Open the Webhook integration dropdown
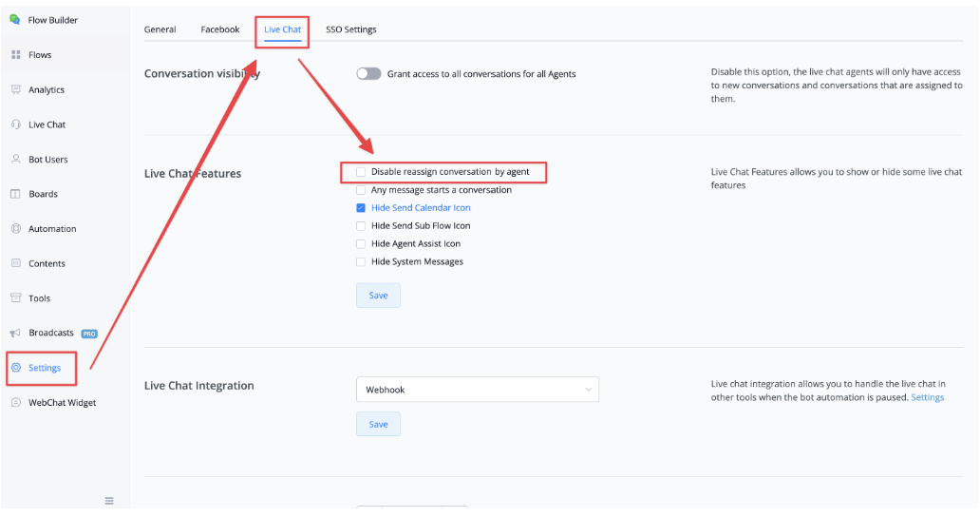980x517 pixels. pyautogui.click(x=478, y=390)
